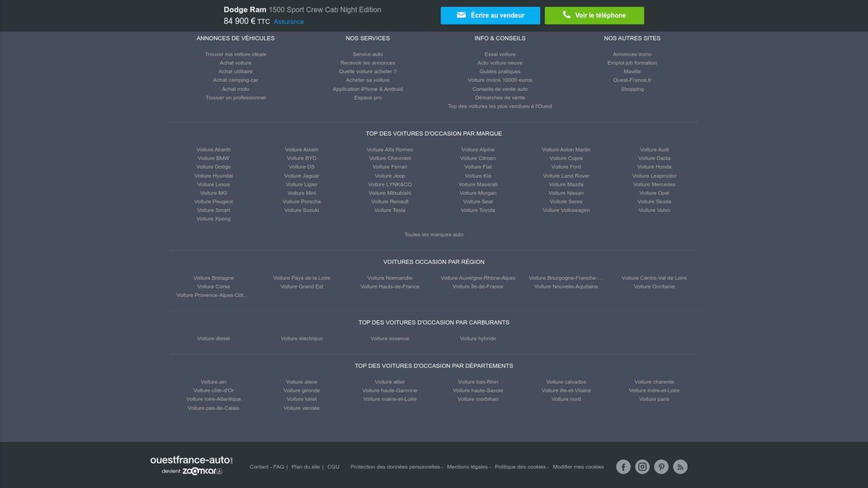Viewport: 868px width, 488px height.
Task: Open Emploi job formation link
Action: 632,63
